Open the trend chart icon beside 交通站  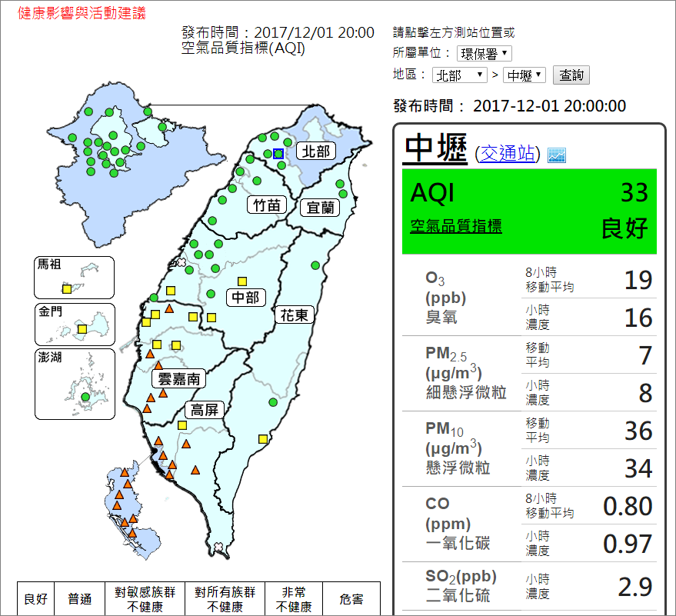coord(556,154)
